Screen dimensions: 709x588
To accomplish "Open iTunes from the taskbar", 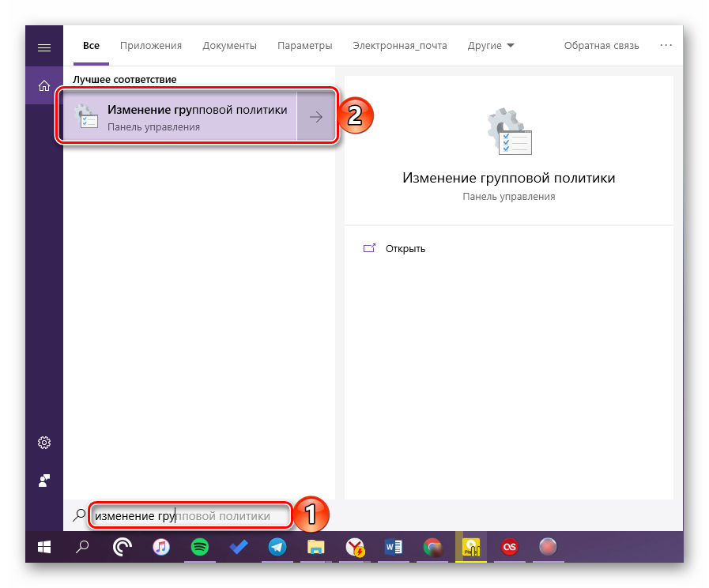I will pyautogui.click(x=160, y=546).
